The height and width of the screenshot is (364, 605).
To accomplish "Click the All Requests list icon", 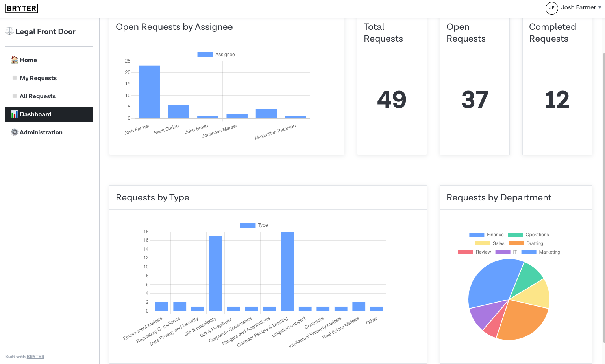I will click(14, 96).
